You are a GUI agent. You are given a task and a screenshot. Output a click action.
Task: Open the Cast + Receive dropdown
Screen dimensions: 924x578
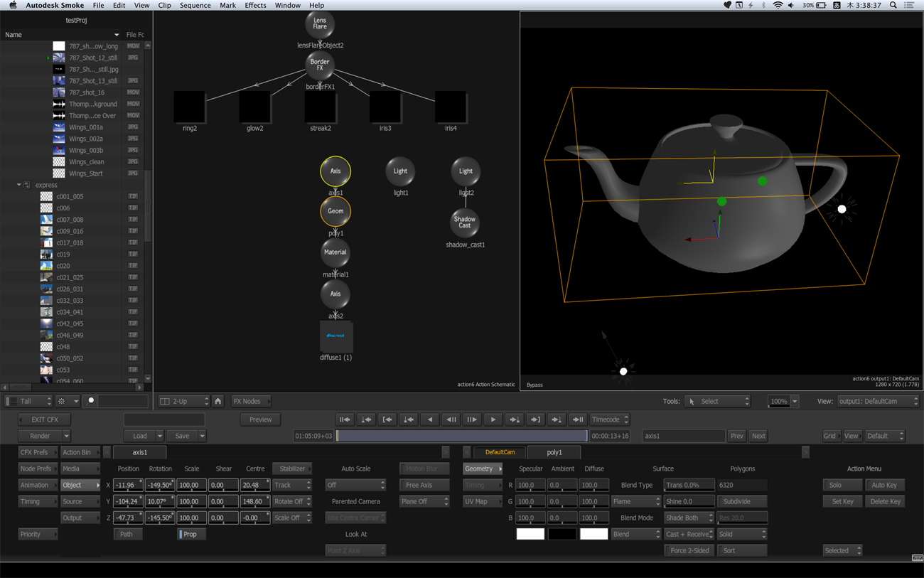tap(689, 534)
